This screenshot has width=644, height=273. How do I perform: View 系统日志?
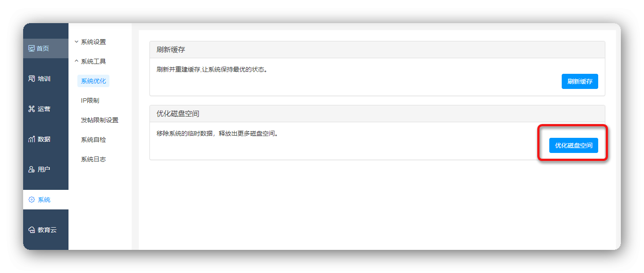93,159
